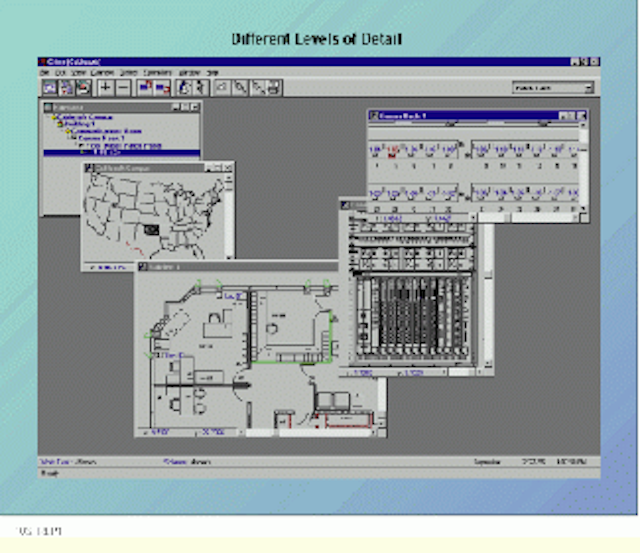Click the printer icon in the toolbar

coord(274,88)
